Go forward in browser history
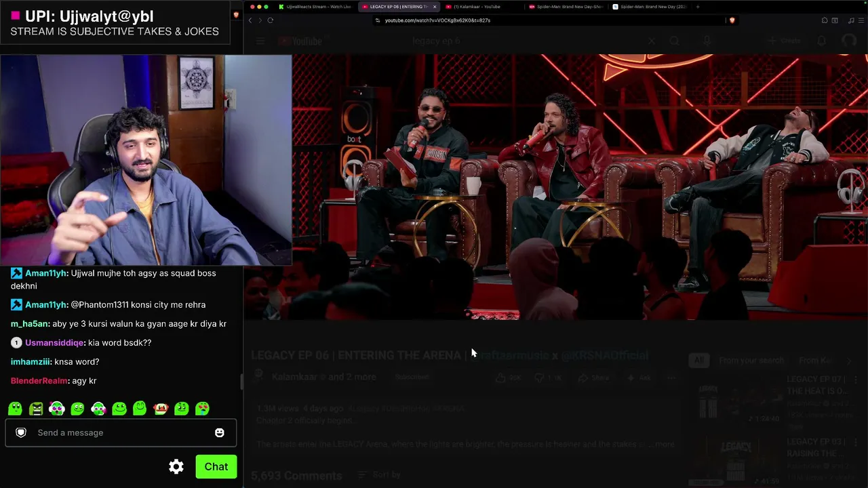868x488 pixels. pos(260,20)
